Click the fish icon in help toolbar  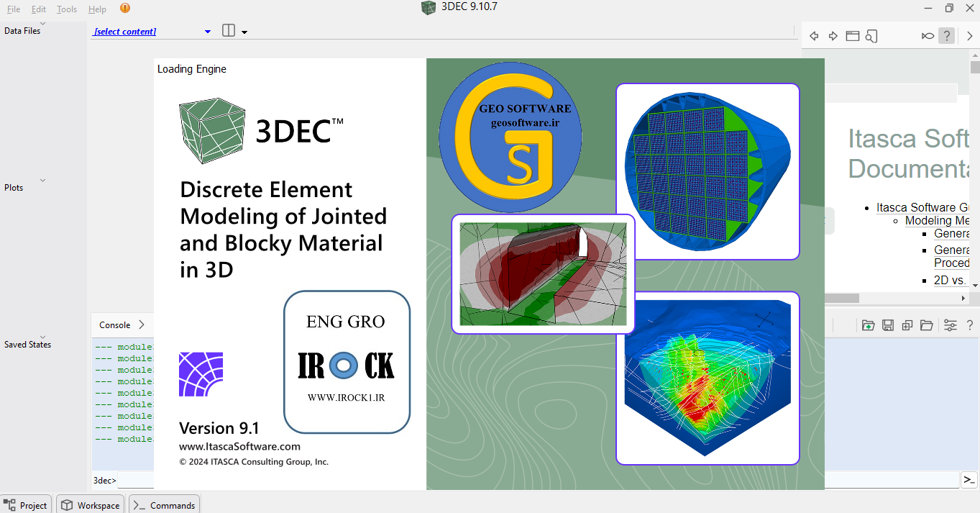click(928, 36)
